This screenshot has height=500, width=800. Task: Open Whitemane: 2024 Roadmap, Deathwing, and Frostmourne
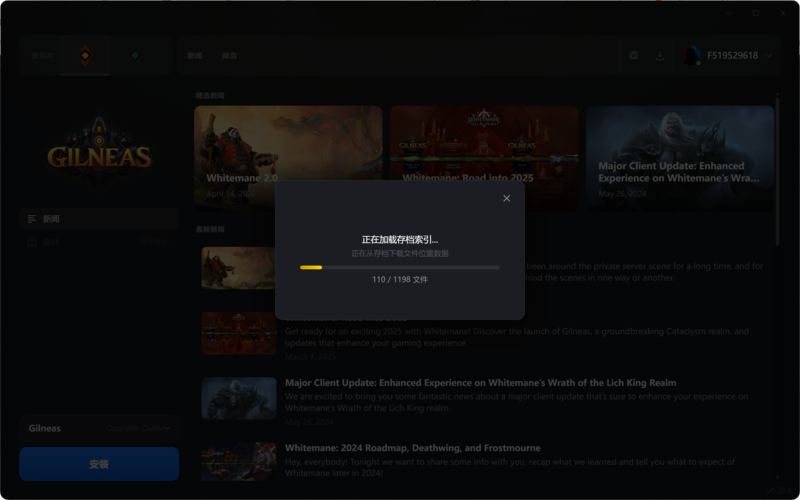point(413,448)
